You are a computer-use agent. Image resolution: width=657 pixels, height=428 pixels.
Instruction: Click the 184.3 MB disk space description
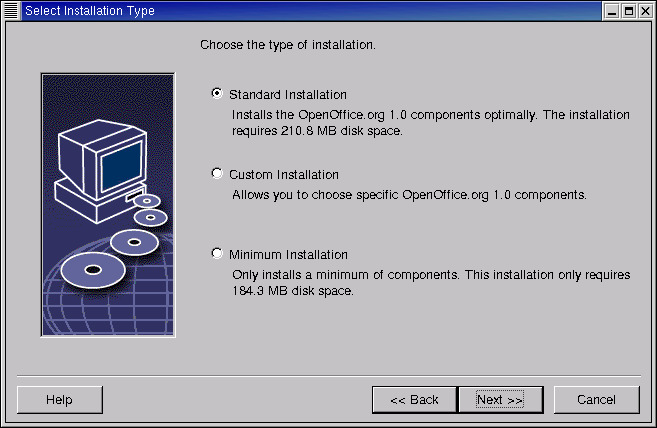[430, 282]
